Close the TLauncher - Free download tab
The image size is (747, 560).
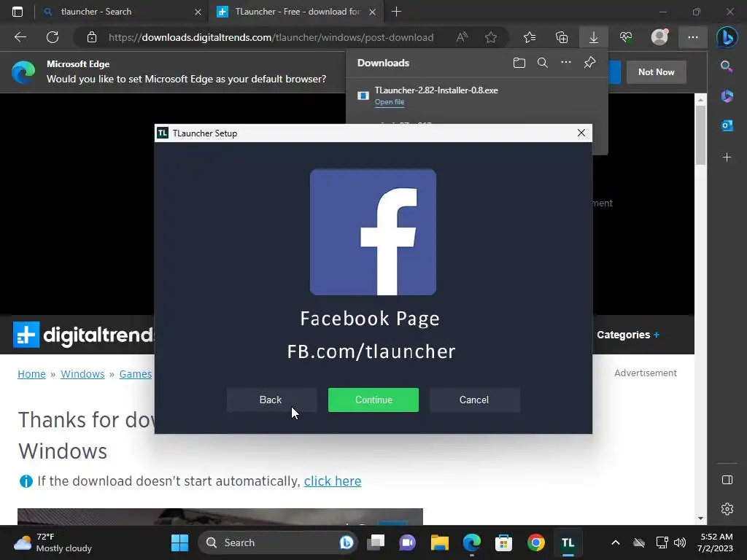tap(373, 12)
